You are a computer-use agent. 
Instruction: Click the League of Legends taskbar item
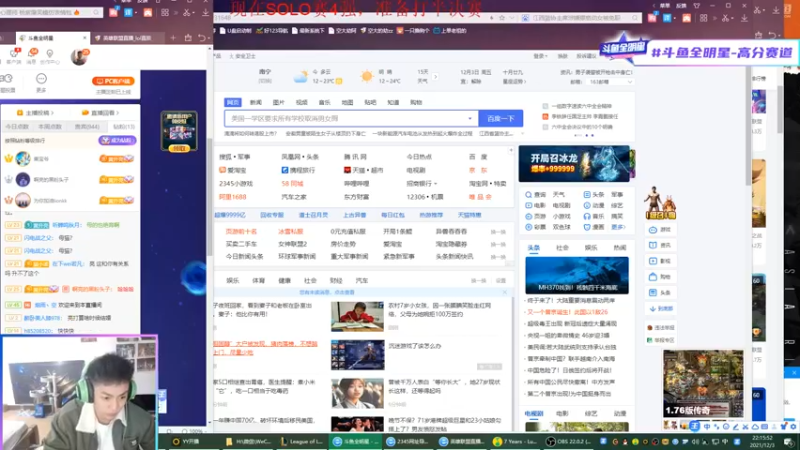(x=302, y=441)
